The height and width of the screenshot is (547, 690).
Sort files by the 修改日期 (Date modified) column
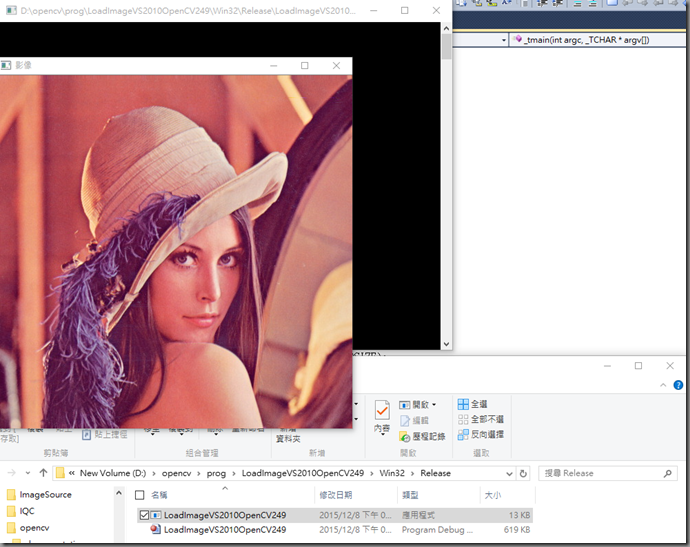(x=335, y=495)
